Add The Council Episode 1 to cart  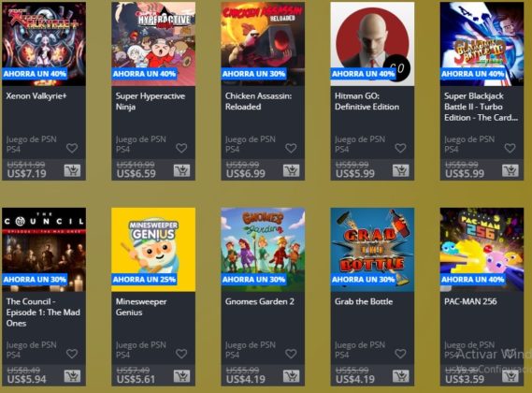(72, 376)
